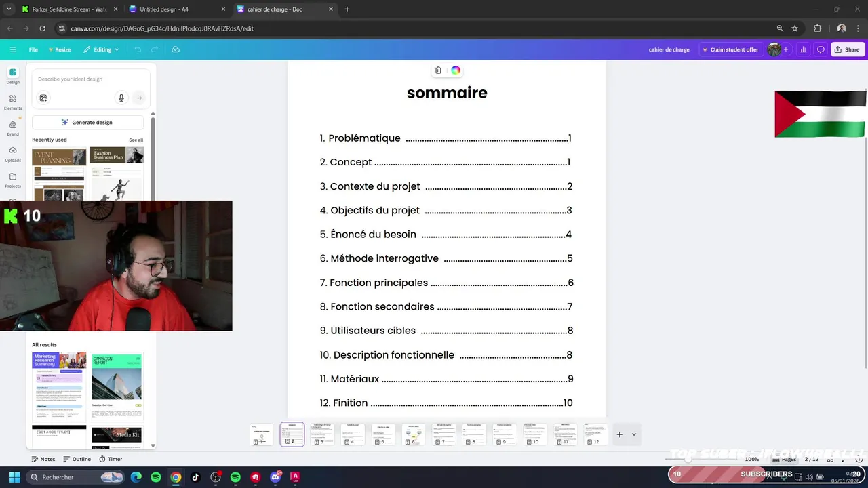
Task: Click the send arrow in prompt box
Action: tap(139, 98)
